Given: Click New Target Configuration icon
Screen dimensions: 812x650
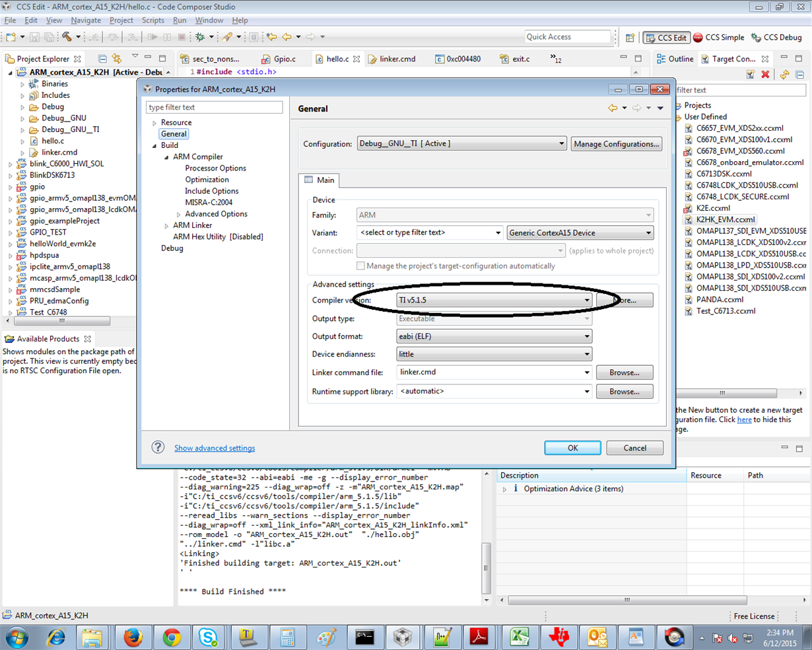Looking at the screenshot, I should point(751,75).
